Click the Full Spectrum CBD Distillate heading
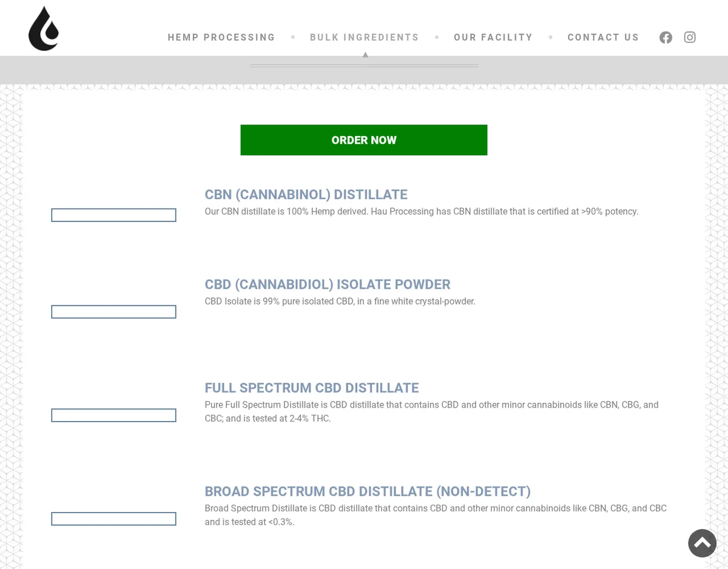The height and width of the screenshot is (569, 728). coord(312,388)
